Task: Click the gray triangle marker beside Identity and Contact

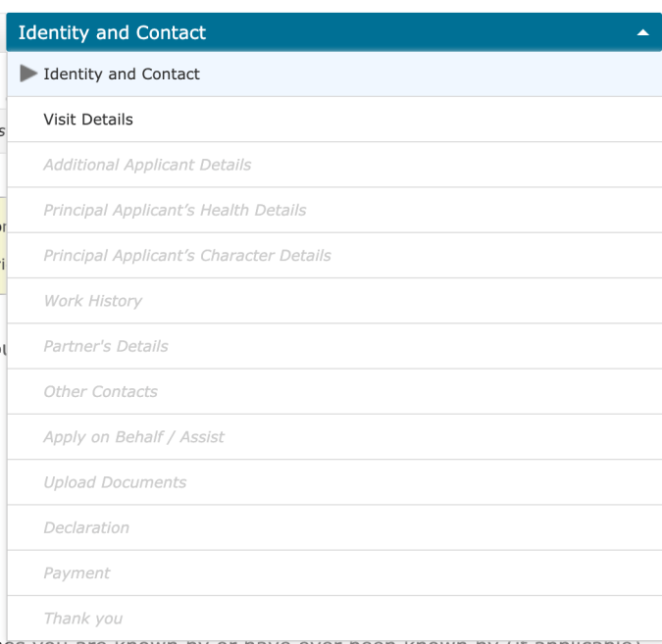Action: point(28,74)
